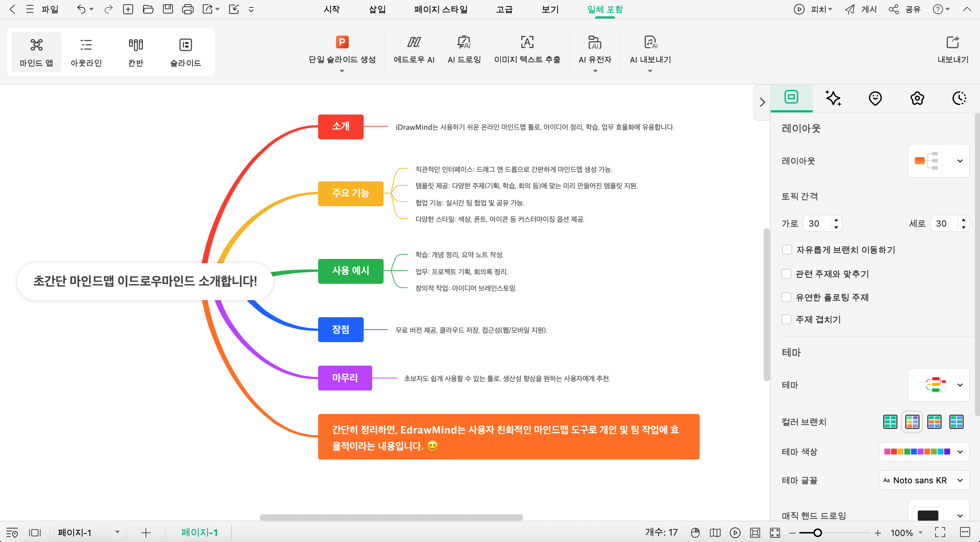Click the 피치 button
980x542 pixels.
click(x=813, y=9)
